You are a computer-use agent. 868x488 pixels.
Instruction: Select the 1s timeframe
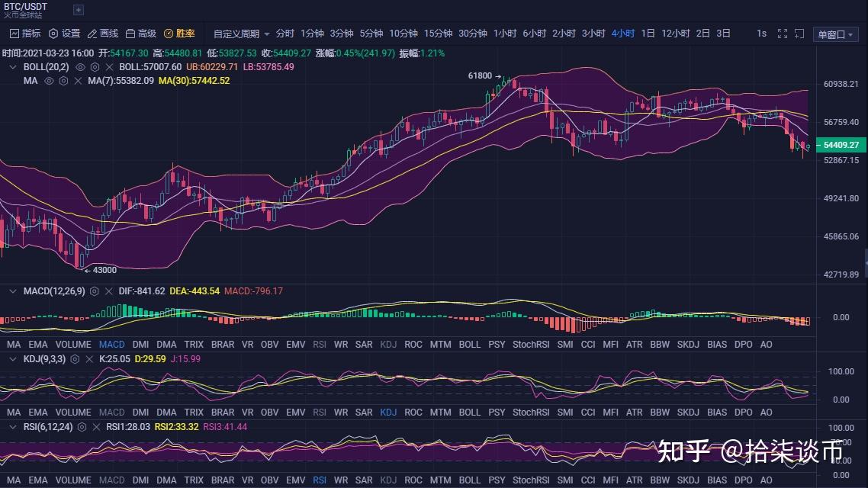click(762, 34)
